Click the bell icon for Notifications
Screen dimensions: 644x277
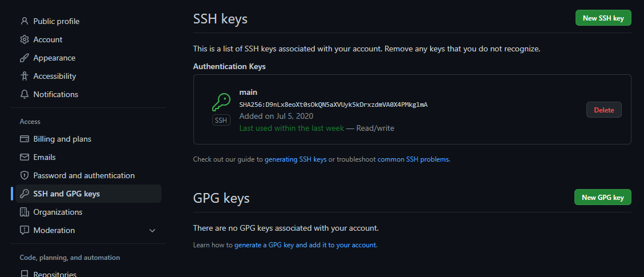[x=24, y=94]
